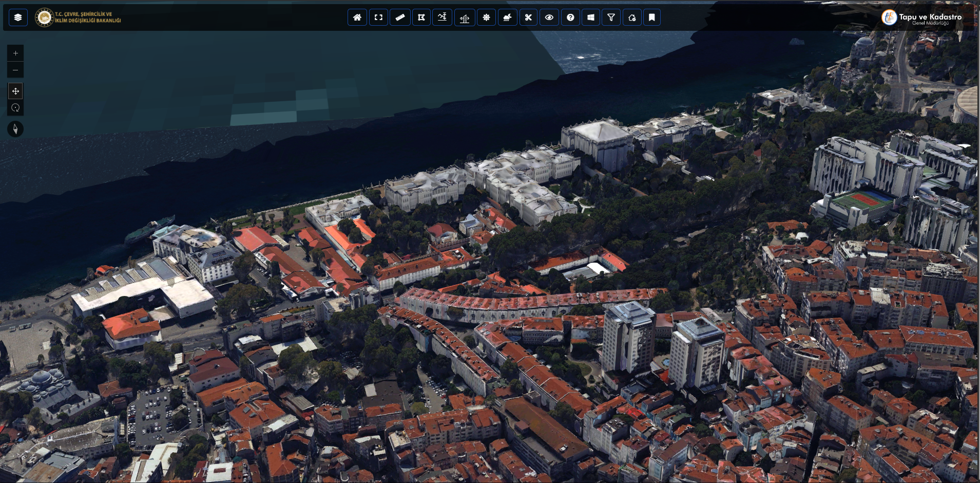The height and width of the screenshot is (483, 980).
Task: Open the house settings tool
Action: pyautogui.click(x=632, y=17)
